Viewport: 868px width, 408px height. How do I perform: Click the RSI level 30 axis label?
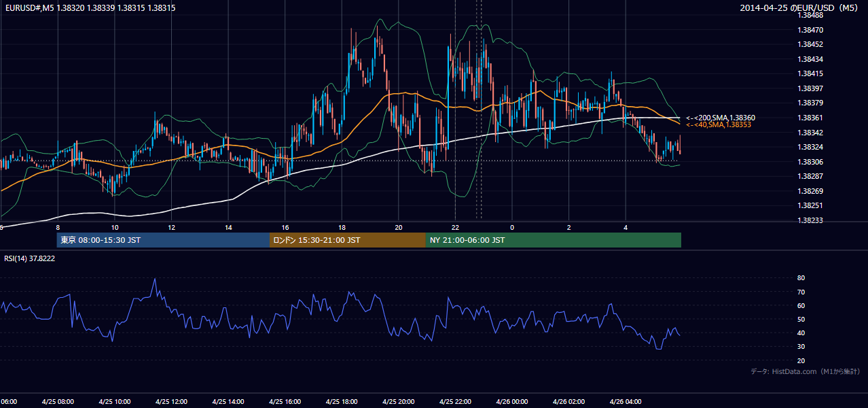click(801, 347)
